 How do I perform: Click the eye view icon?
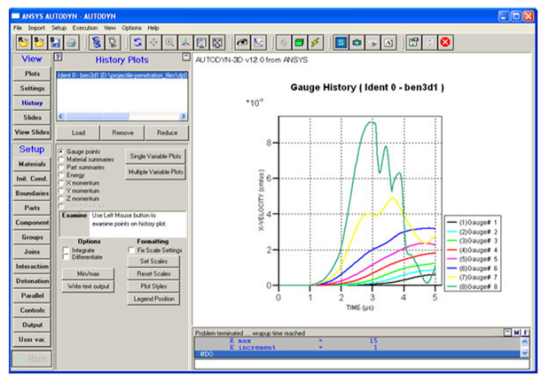[x=242, y=42]
